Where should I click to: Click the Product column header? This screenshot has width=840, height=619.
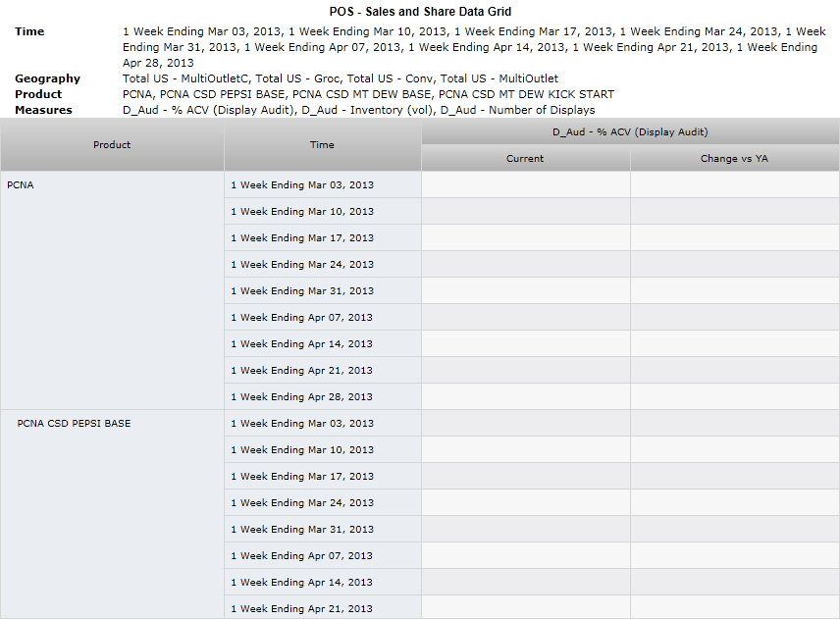tap(112, 144)
